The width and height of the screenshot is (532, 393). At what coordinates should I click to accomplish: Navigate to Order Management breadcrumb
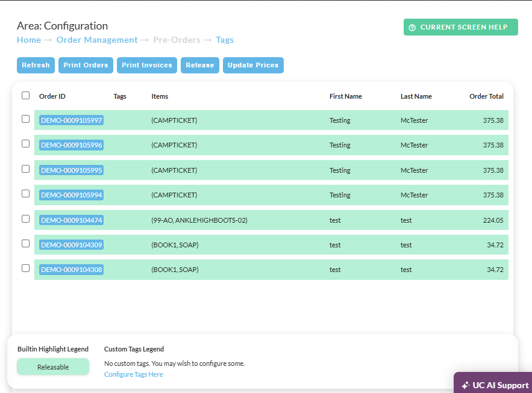(97, 40)
